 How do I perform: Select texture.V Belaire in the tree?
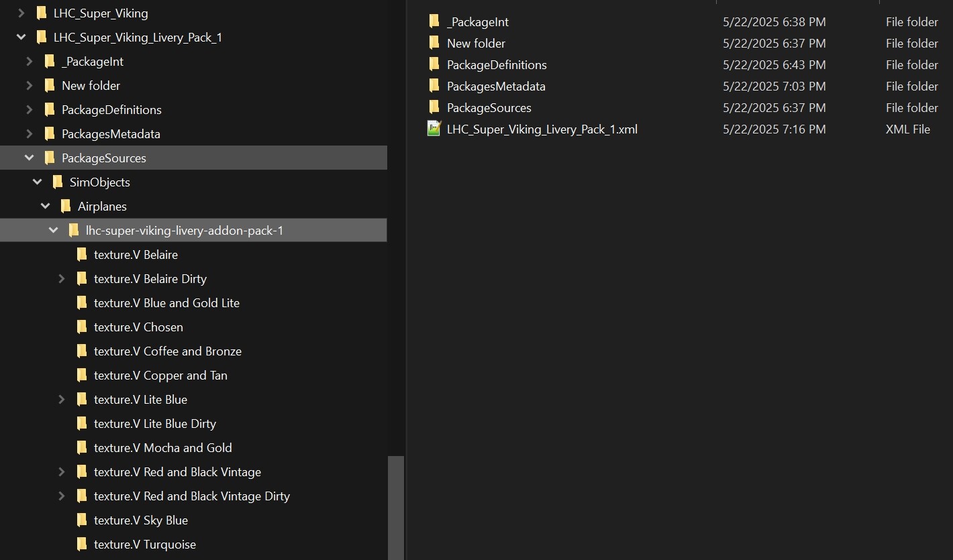(x=136, y=255)
